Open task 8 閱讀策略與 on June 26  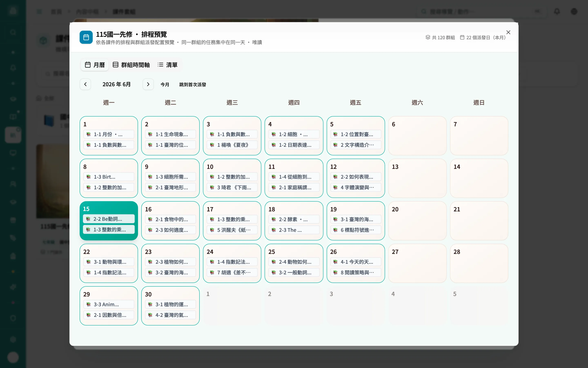click(356, 273)
